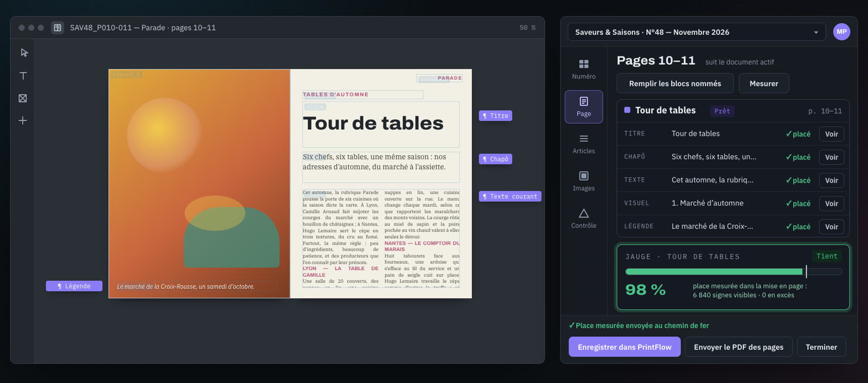
Task: Click the p. 10–11 page reference
Action: point(825,111)
